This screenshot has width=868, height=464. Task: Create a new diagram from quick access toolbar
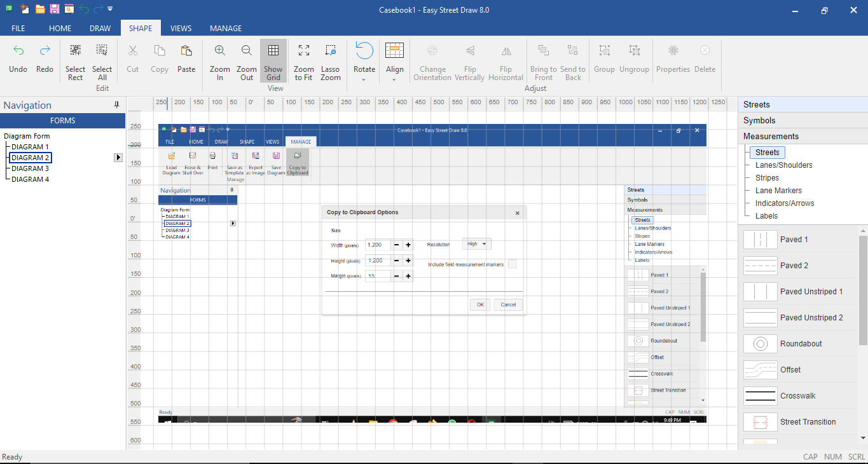[x=25, y=9]
